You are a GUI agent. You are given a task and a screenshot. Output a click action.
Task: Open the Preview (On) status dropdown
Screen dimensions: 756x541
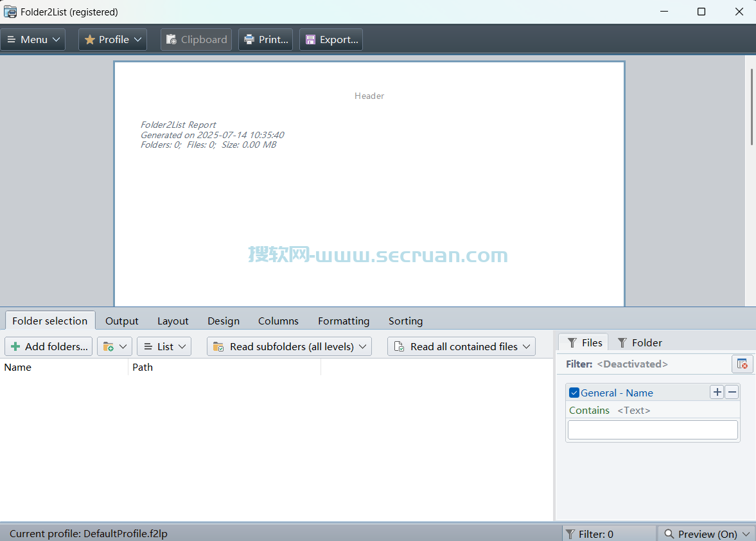coord(707,534)
